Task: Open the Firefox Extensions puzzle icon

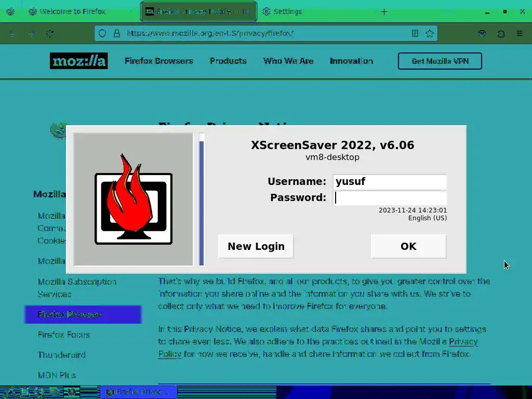Action: [x=501, y=33]
